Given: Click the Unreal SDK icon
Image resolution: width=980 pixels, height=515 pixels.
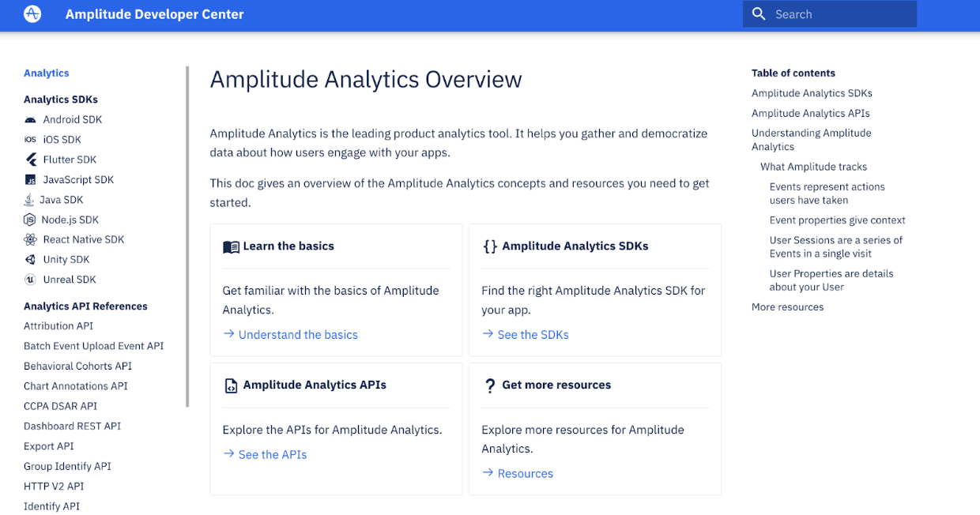Looking at the screenshot, I should click(x=30, y=280).
